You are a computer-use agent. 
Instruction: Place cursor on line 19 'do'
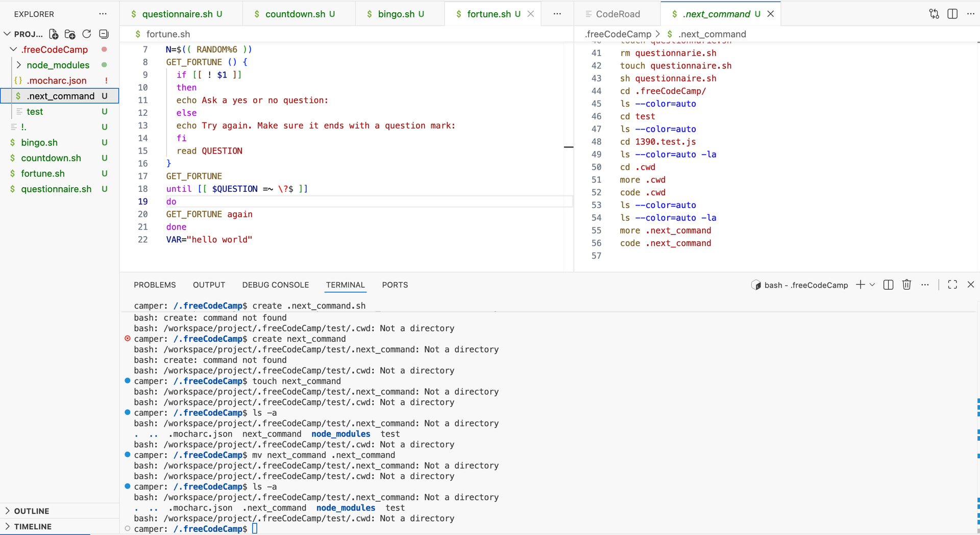click(171, 201)
